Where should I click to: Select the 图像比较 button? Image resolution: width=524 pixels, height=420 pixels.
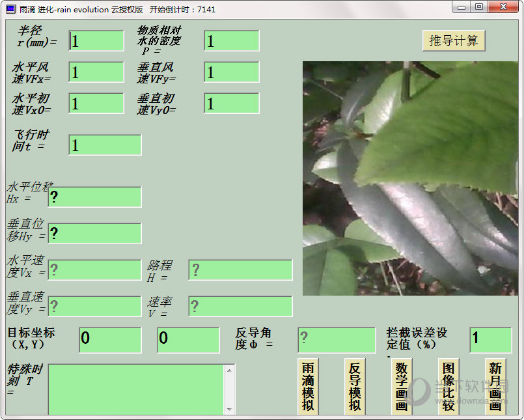[x=448, y=386]
